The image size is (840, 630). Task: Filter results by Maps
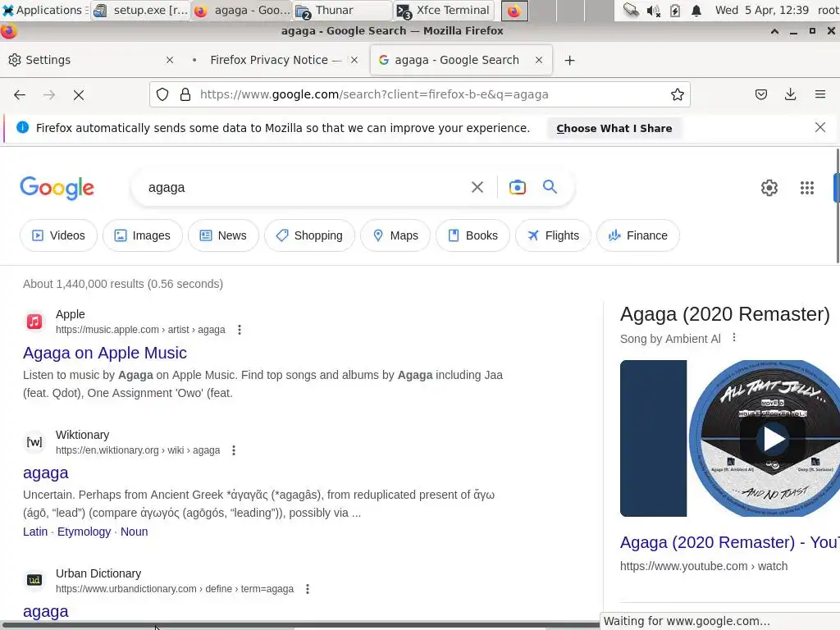(395, 235)
